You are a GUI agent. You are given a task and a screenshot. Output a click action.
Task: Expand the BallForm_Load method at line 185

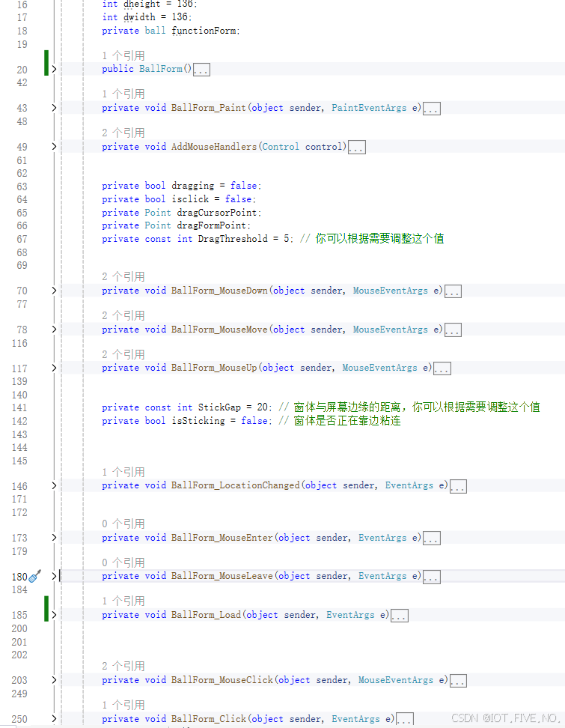click(54, 615)
